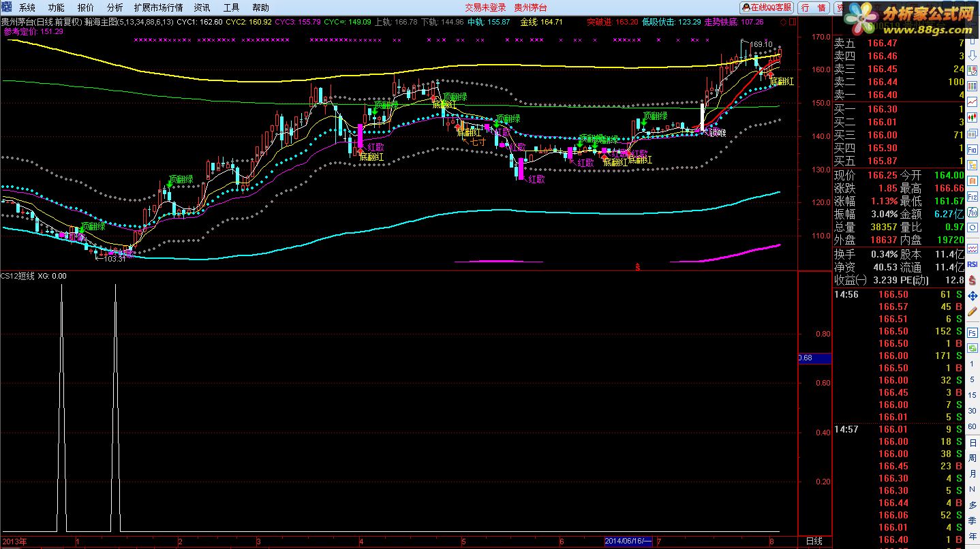Viewport: 980px width, 549px height.
Task: Open the 系统 menu
Action: tap(27, 7)
